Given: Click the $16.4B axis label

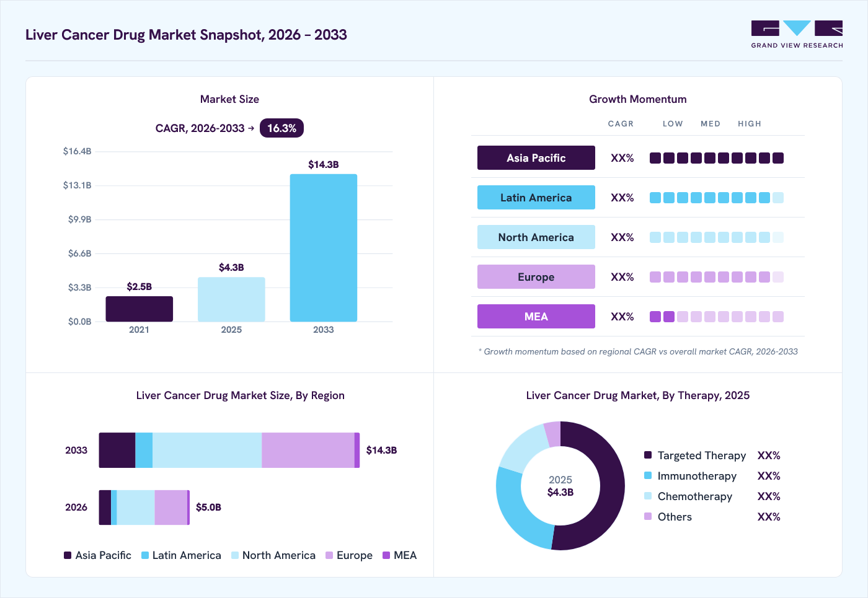Looking at the screenshot, I should 77,151.
